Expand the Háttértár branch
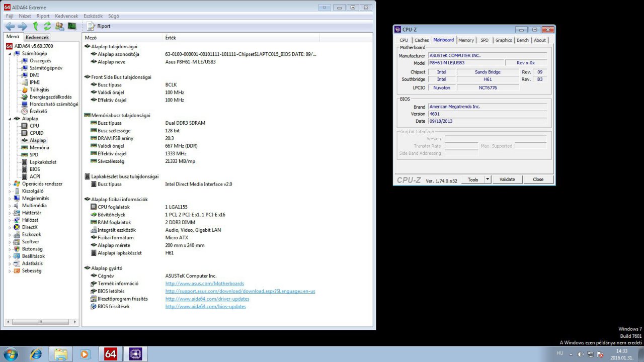This screenshot has width=644, height=362. [10, 213]
